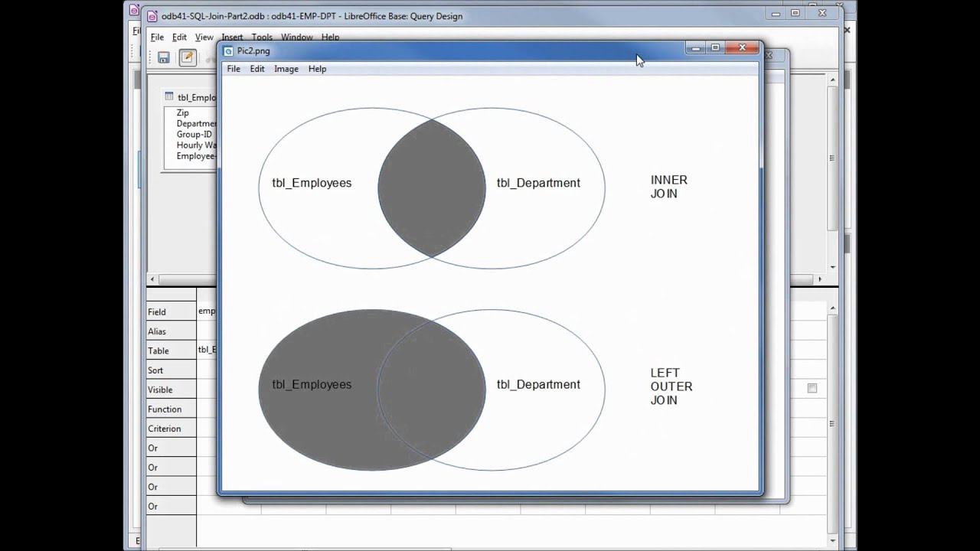Click the Save icon in Query Design toolbar
Viewport: 980px width, 551px height.
(x=164, y=57)
